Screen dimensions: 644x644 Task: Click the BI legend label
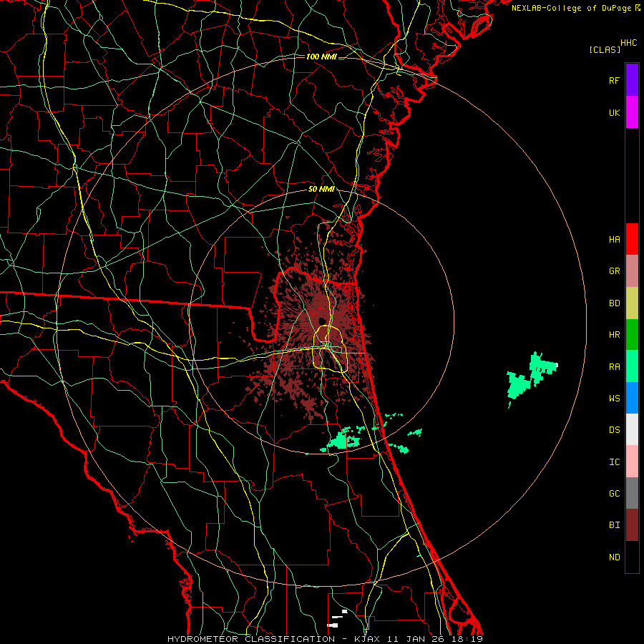(x=614, y=525)
